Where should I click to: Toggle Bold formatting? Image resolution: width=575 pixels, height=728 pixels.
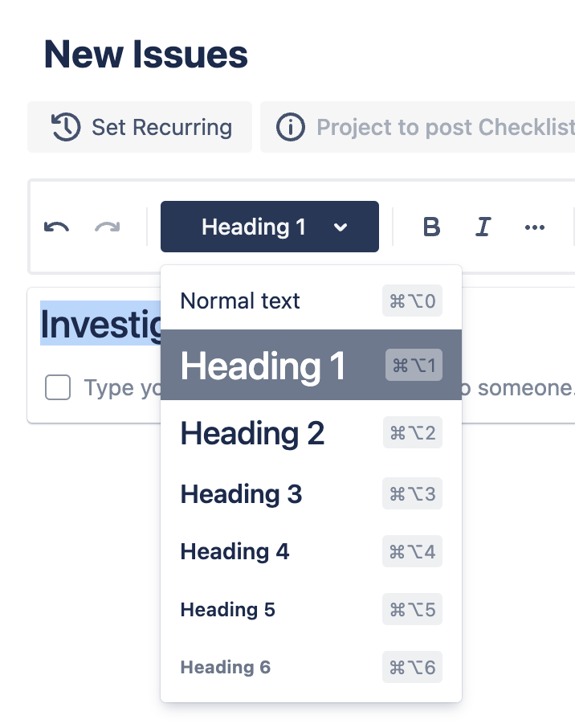click(431, 227)
